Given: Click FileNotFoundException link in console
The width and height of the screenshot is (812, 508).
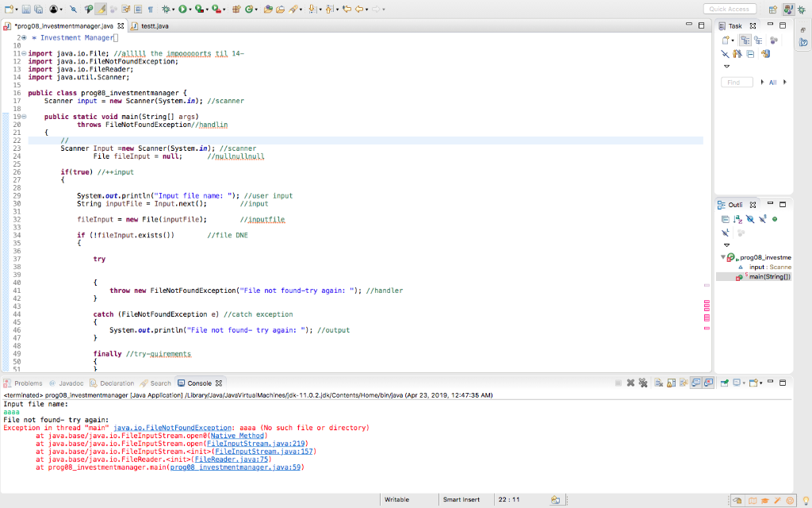Looking at the screenshot, I should (172, 428).
